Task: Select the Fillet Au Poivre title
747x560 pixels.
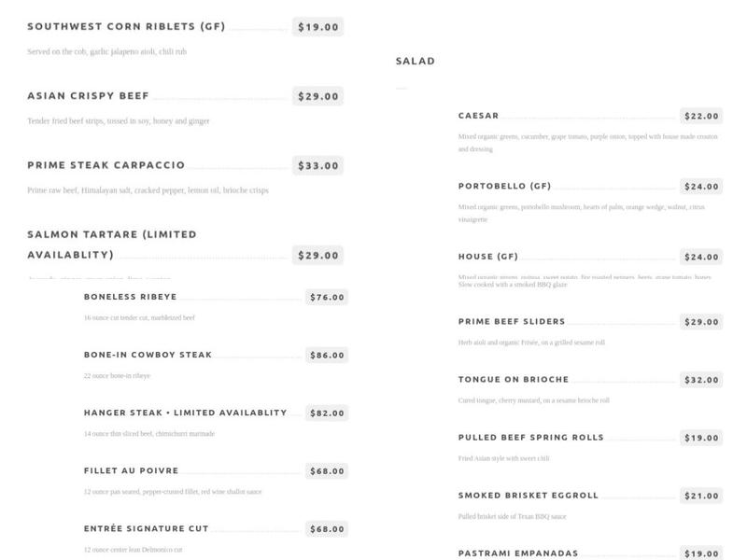Action: 130,471
